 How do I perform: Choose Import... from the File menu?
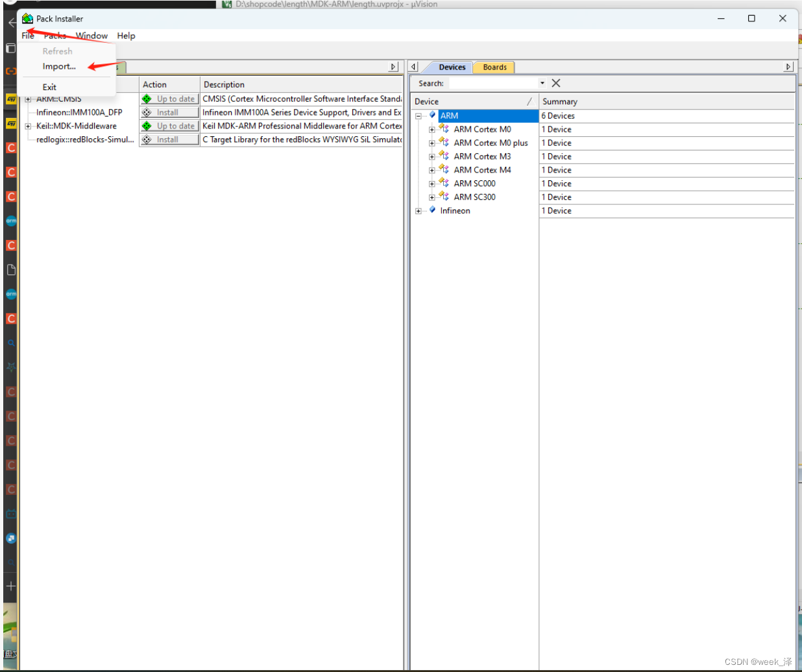coord(59,66)
